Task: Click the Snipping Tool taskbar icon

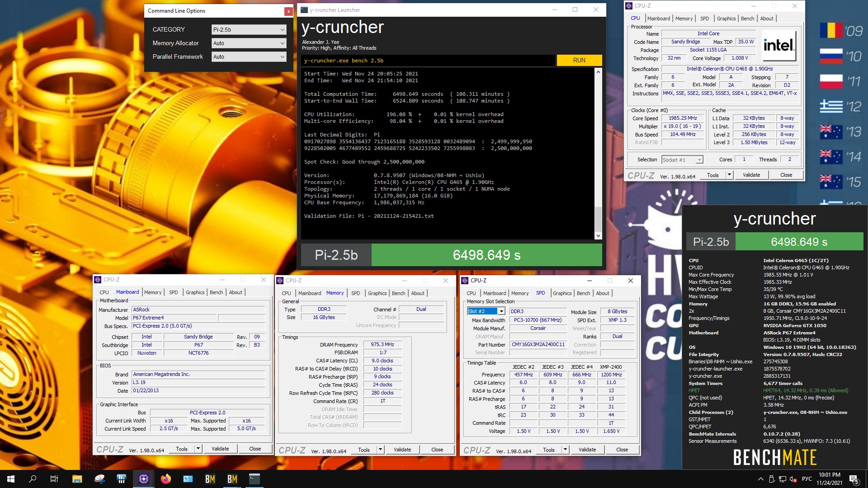Action: click(x=99, y=479)
